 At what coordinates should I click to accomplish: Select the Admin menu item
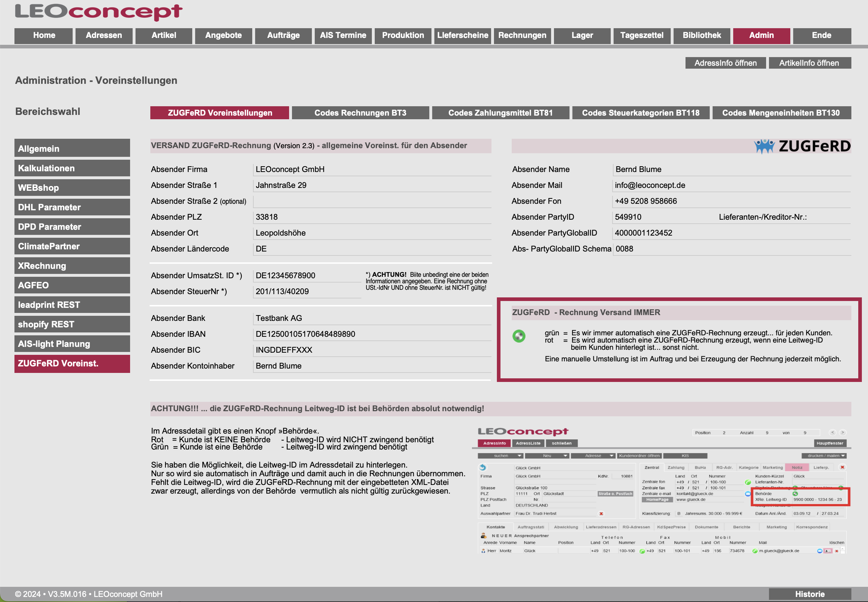pos(762,35)
